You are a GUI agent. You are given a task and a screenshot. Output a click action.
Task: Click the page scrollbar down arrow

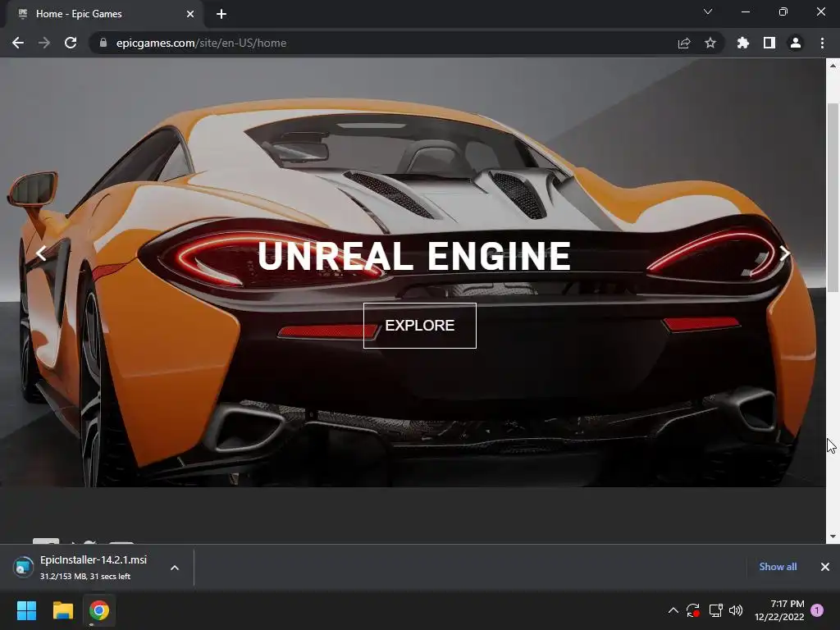tap(833, 536)
